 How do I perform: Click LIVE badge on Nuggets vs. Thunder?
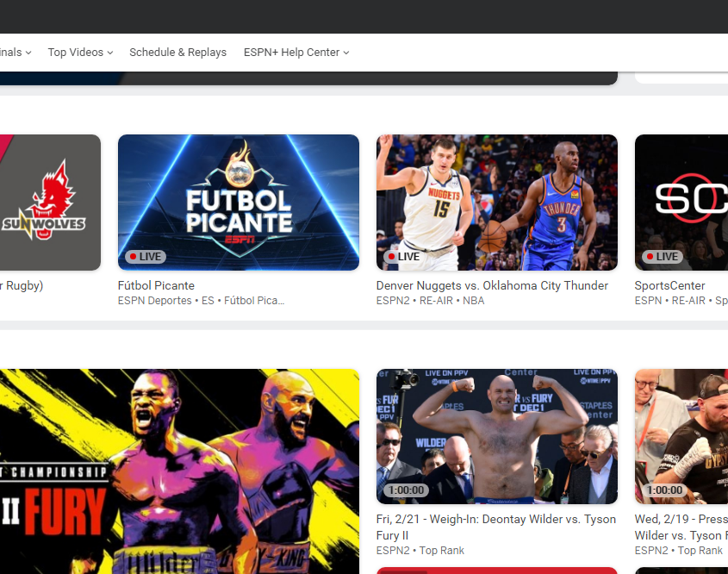tap(403, 257)
